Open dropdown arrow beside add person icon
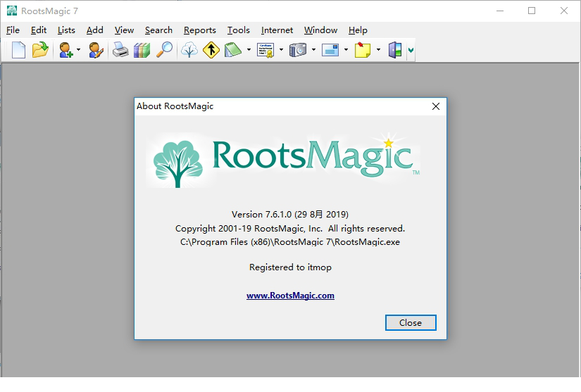The image size is (581, 392). [x=79, y=49]
